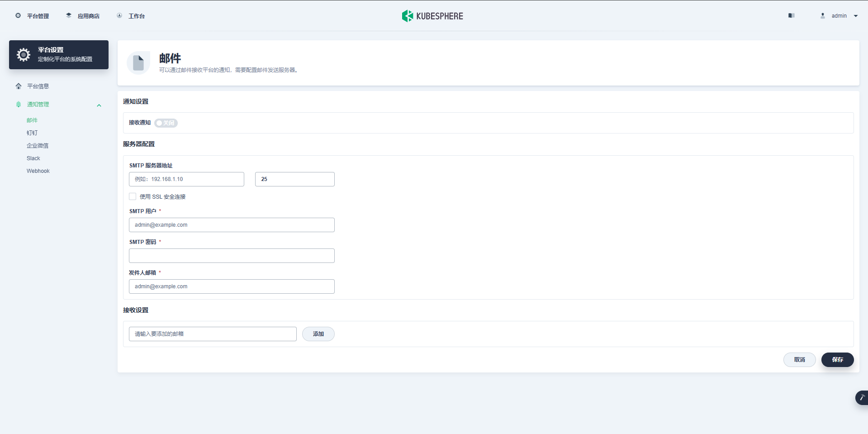
Task: Click the SMTP 密码 input field
Action: tap(232, 256)
